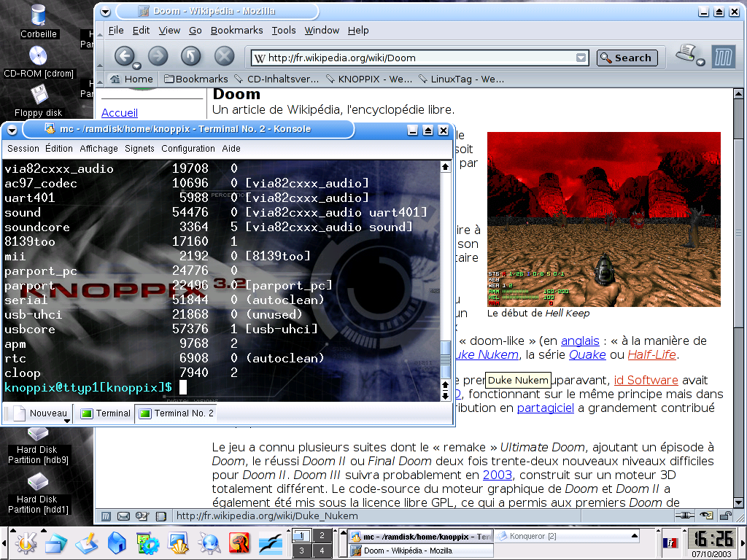Image resolution: width=747 pixels, height=560 pixels.
Task: Switch to virtual desktop 4 in pager
Action: pyautogui.click(x=321, y=551)
